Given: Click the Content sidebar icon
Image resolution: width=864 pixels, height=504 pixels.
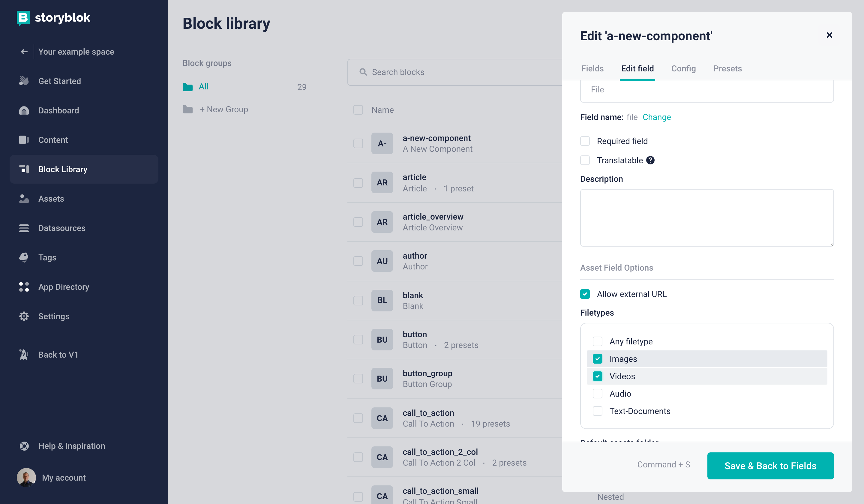Looking at the screenshot, I should click(23, 139).
